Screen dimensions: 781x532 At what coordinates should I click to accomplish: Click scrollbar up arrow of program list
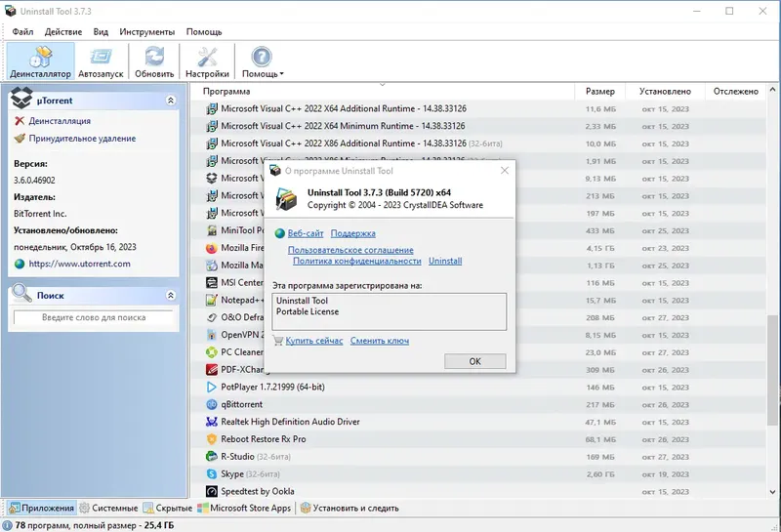coord(772,90)
